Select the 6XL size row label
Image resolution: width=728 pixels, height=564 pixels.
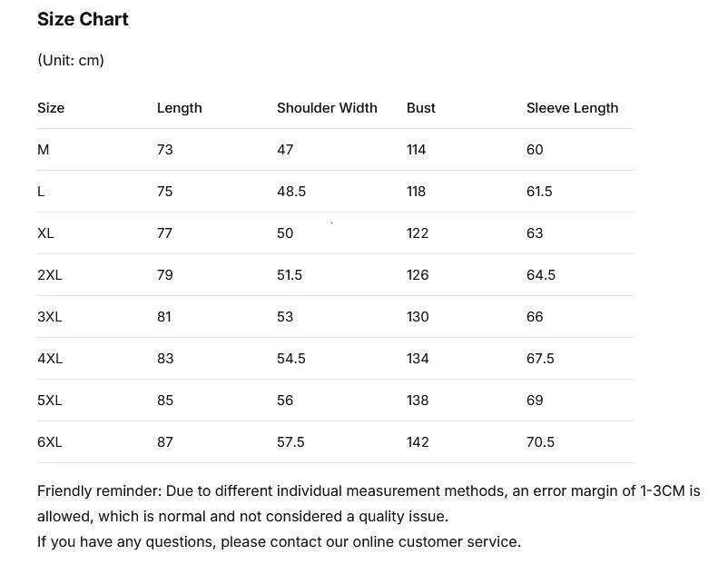pos(50,442)
